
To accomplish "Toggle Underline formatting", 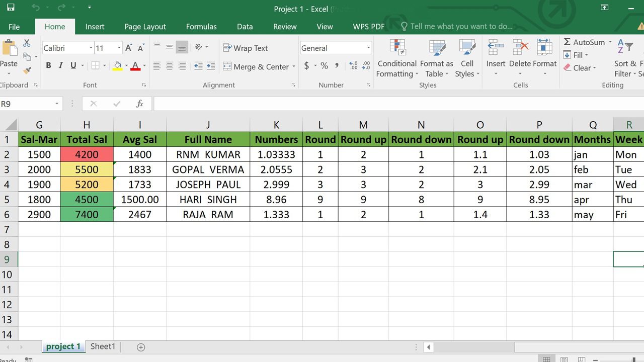I will 73,65.
